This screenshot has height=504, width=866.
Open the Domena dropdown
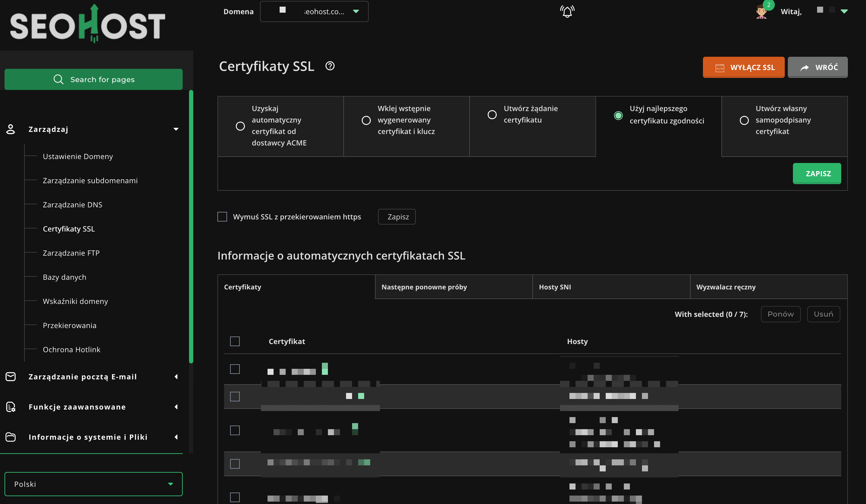point(314,12)
